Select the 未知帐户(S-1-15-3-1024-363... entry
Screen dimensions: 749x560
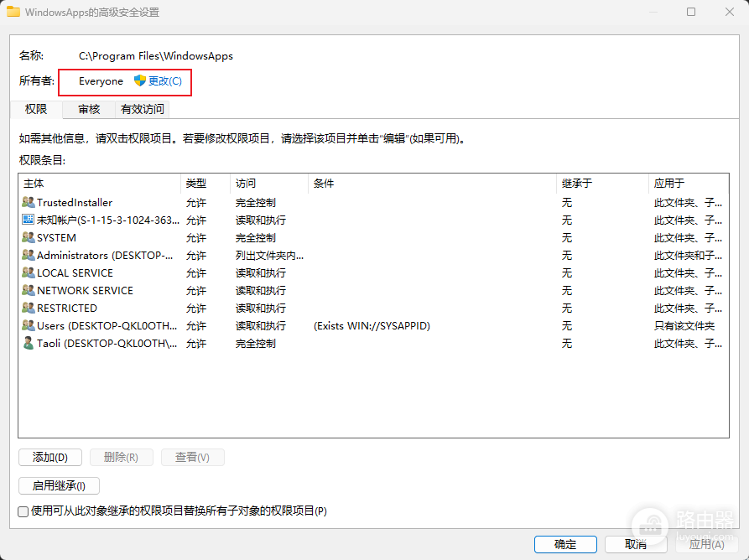pyautogui.click(x=108, y=220)
